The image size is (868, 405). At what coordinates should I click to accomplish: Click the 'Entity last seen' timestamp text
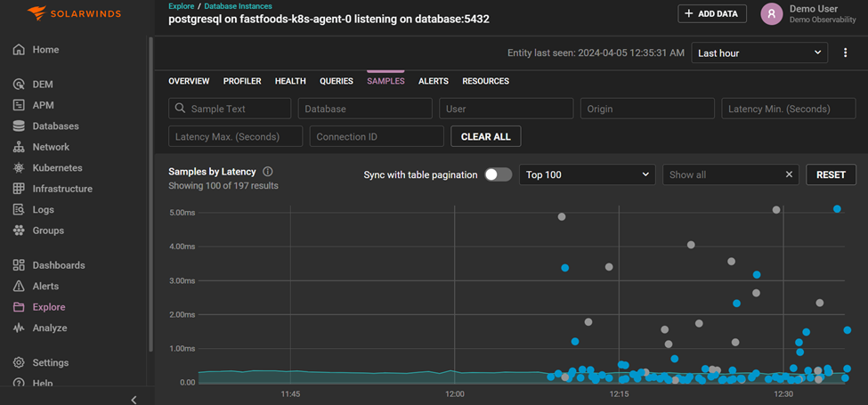pos(596,53)
